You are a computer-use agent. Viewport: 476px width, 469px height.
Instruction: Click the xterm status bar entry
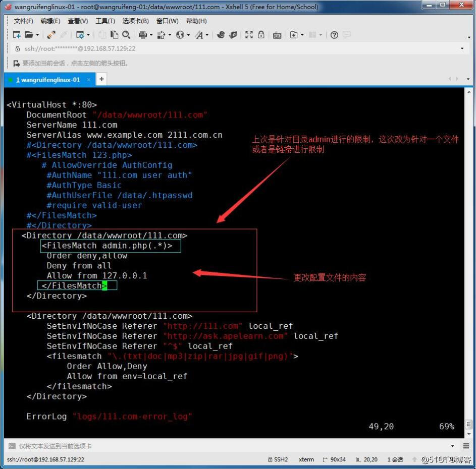click(x=306, y=459)
